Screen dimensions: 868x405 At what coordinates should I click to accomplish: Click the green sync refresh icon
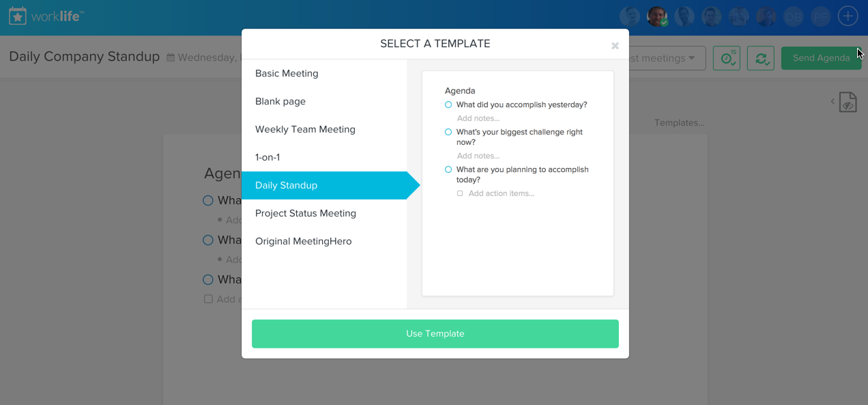point(761,58)
